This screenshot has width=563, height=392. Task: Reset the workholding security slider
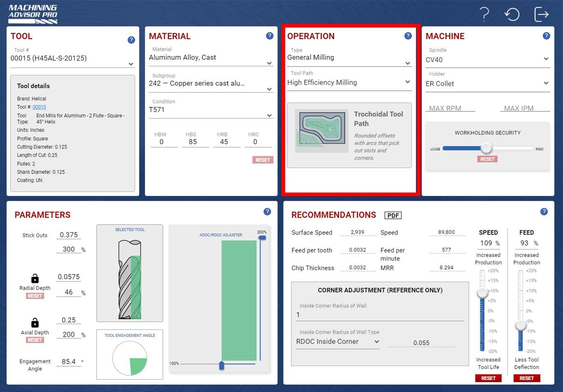pos(487,159)
